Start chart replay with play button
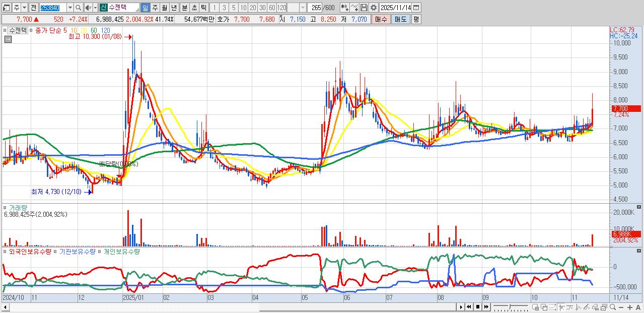The width and height of the screenshot is (644, 313). [461, 306]
